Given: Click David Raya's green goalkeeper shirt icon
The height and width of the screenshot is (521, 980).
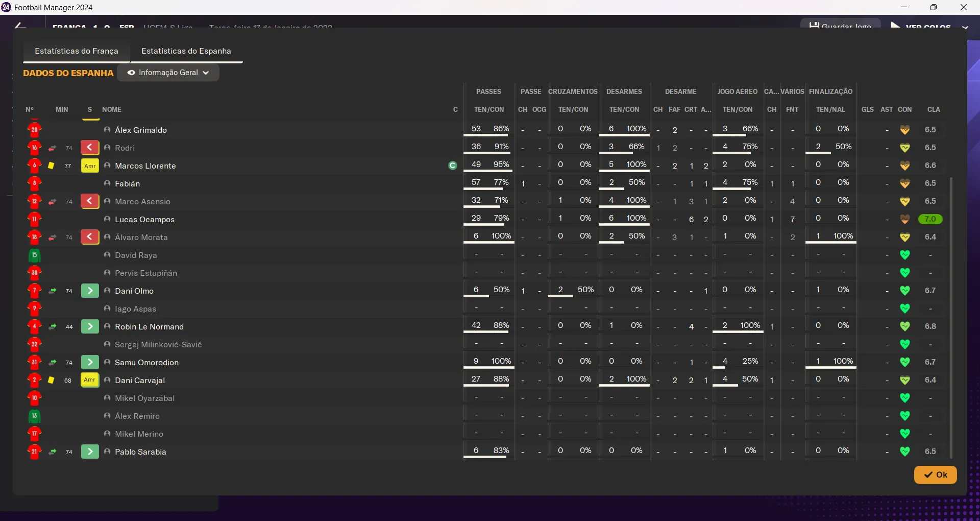Looking at the screenshot, I should [34, 255].
